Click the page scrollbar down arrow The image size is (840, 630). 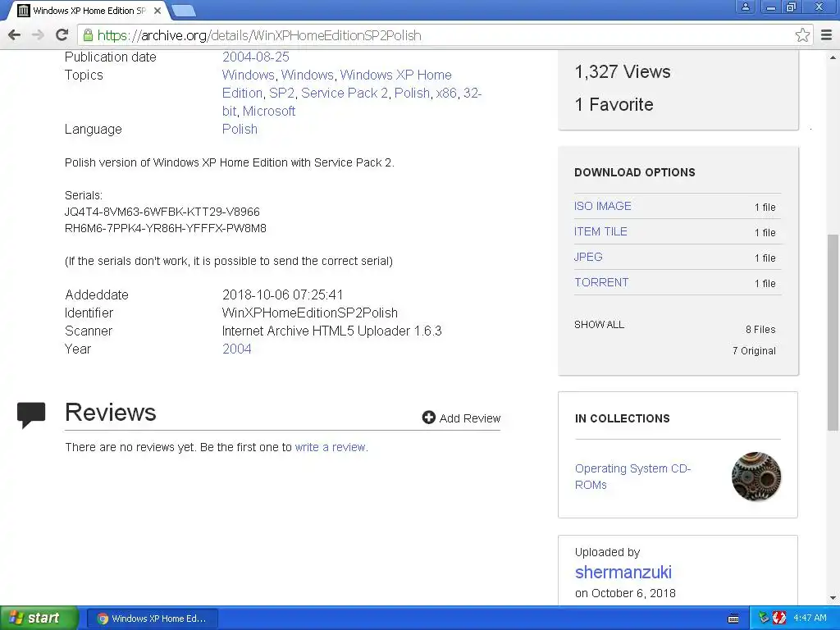[x=833, y=598]
